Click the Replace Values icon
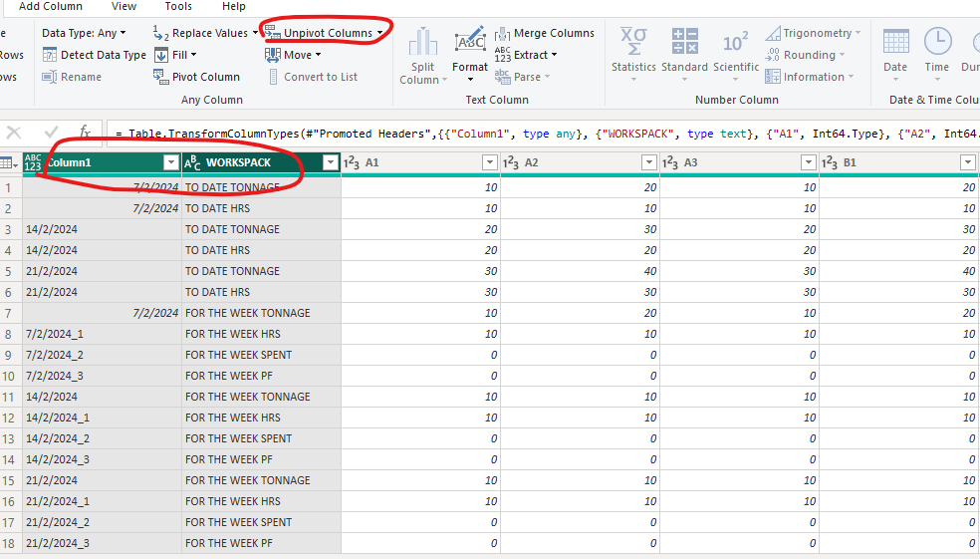The height and width of the screenshot is (559, 980). pos(160,33)
